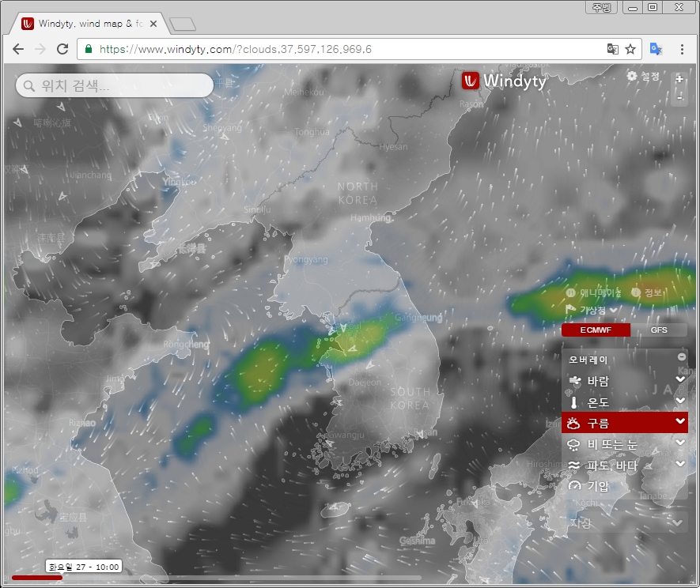Image resolution: width=700 pixels, height=588 pixels.
Task: Click the 위치 검색 location search field
Action: [115, 85]
